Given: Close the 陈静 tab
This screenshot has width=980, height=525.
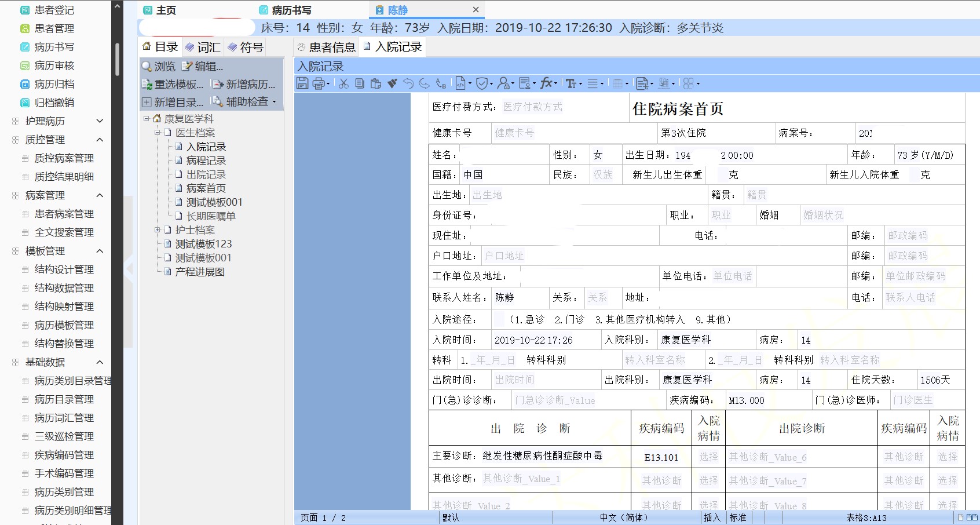Looking at the screenshot, I should coord(476,10).
